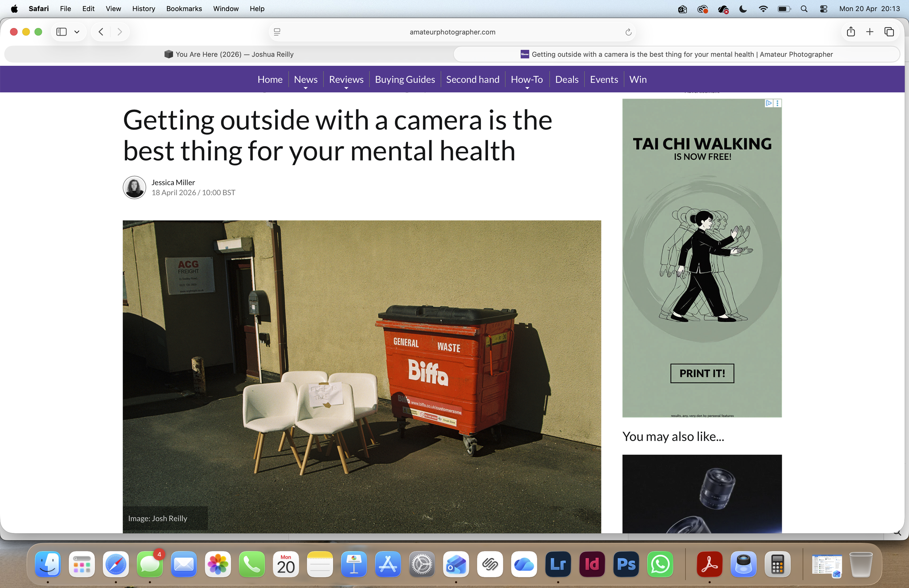Click the Safari sidebar toggle icon
909x588 pixels.
point(61,32)
